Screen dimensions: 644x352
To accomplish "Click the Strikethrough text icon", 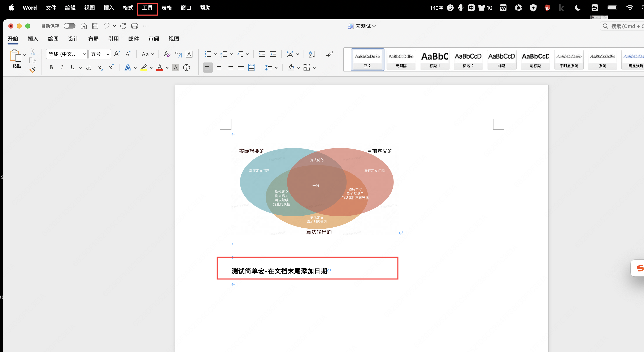I will 89,68.
